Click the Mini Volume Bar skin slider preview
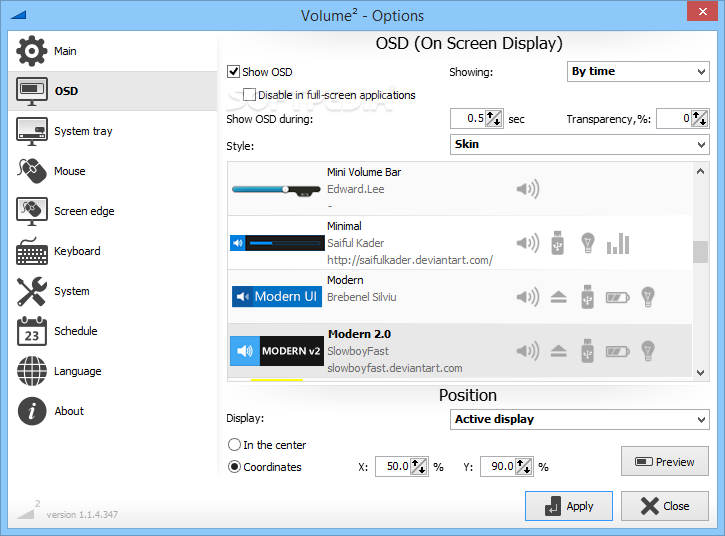The height and width of the screenshot is (536, 725). pos(273,188)
